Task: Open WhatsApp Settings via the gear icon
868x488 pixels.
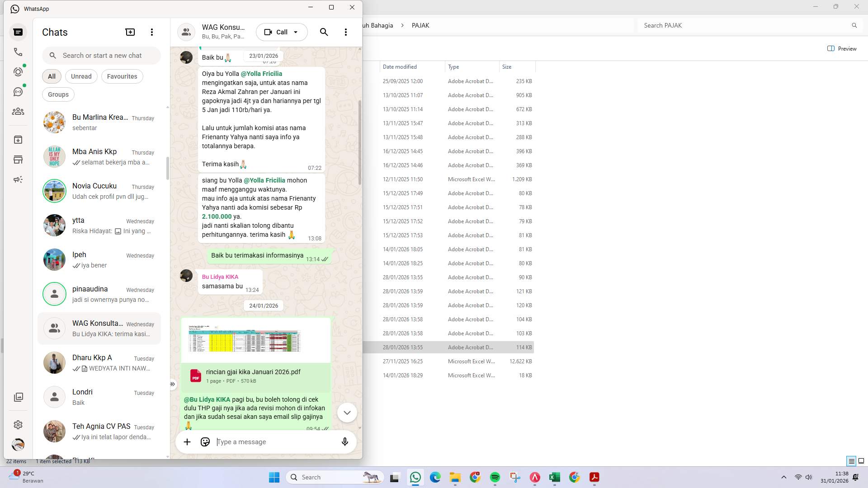Action: (18, 425)
